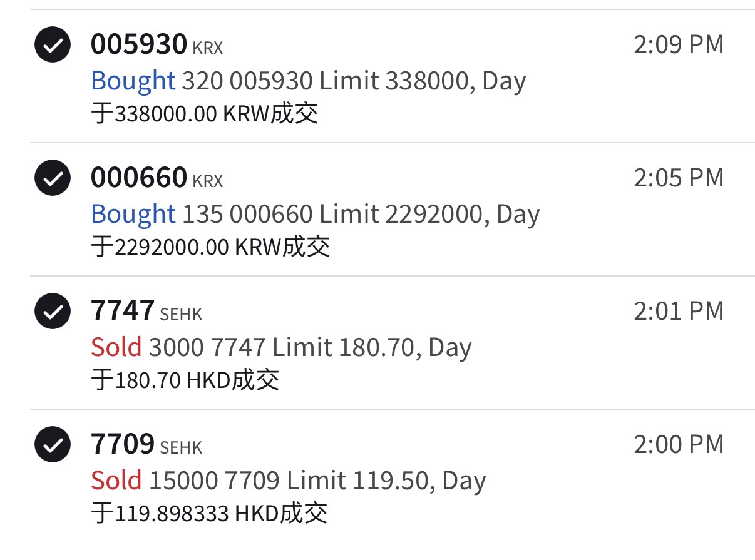Tap the 2:01 PM timestamp

tap(679, 311)
